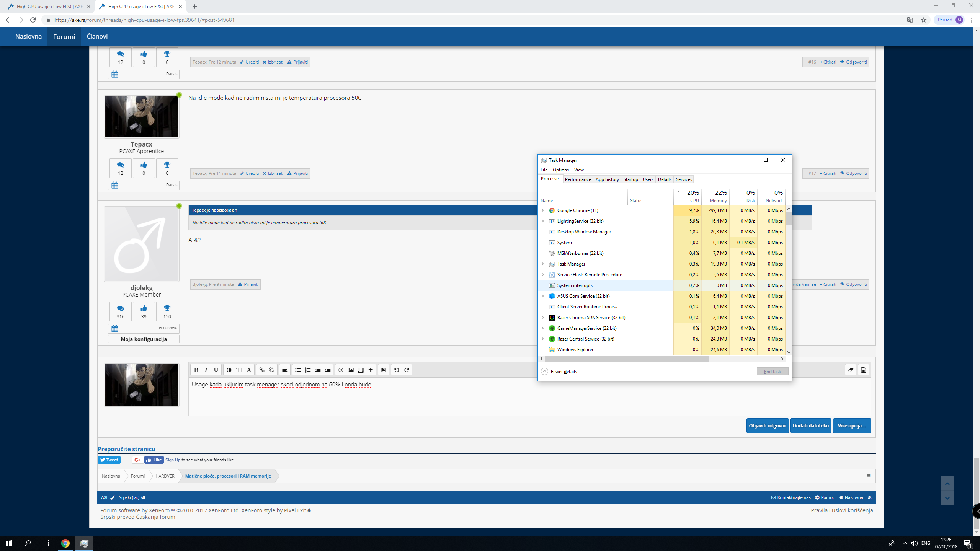Viewport: 980px width, 551px height.
Task: Click inside the reply text area
Action: pos(529,396)
